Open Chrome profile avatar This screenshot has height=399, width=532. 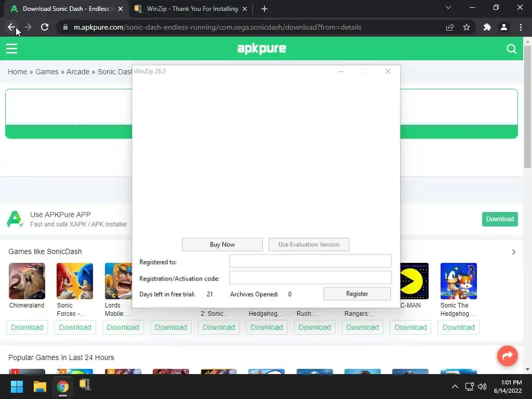click(x=504, y=27)
